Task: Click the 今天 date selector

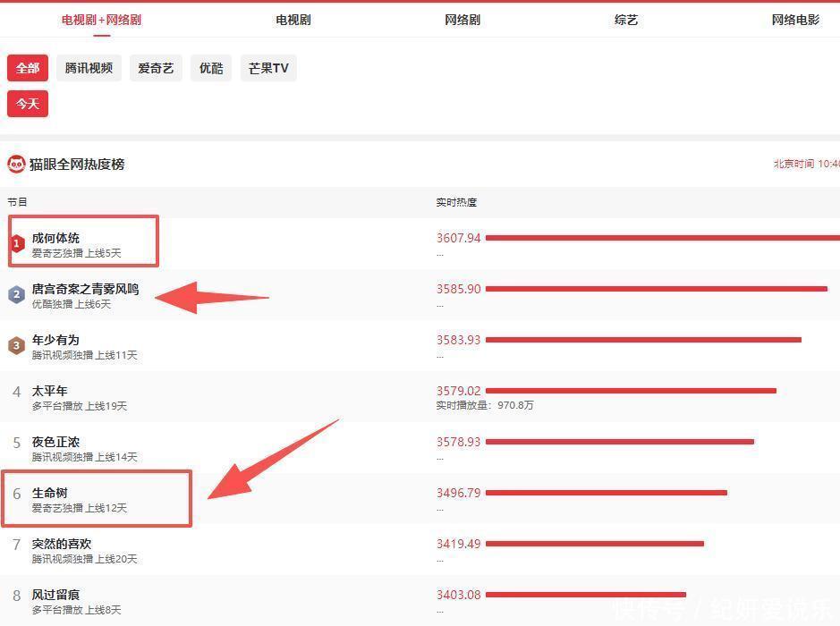Action: click(x=28, y=104)
